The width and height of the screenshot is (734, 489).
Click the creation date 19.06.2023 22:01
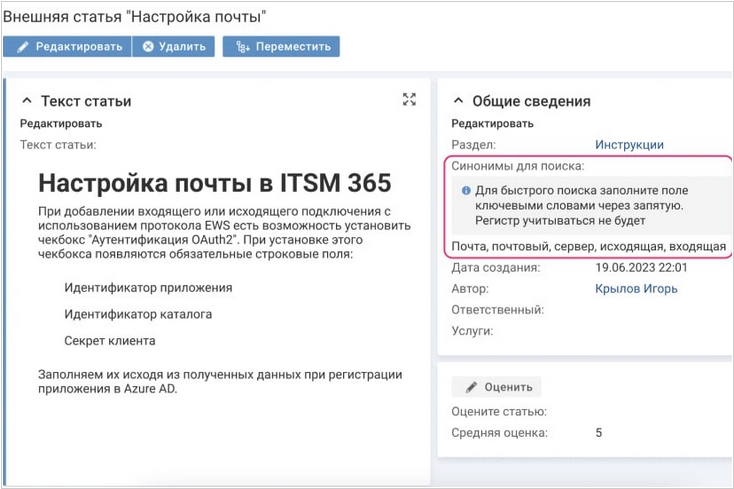pyautogui.click(x=641, y=268)
